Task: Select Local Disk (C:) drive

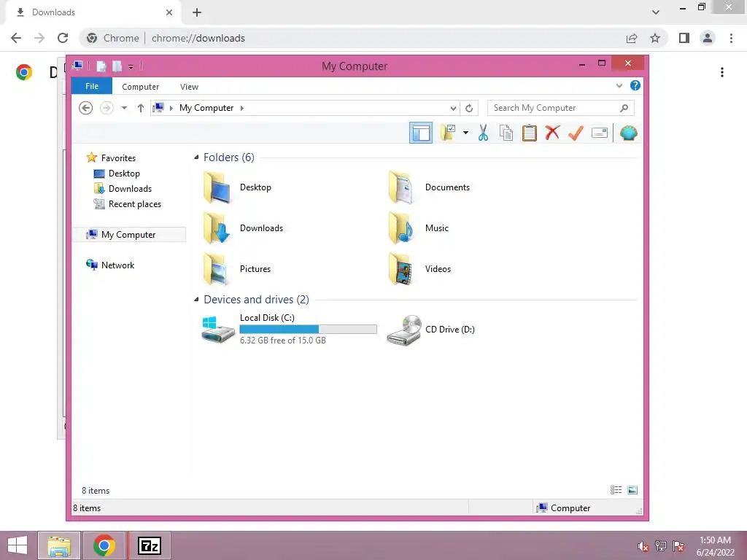Action: click(289, 329)
